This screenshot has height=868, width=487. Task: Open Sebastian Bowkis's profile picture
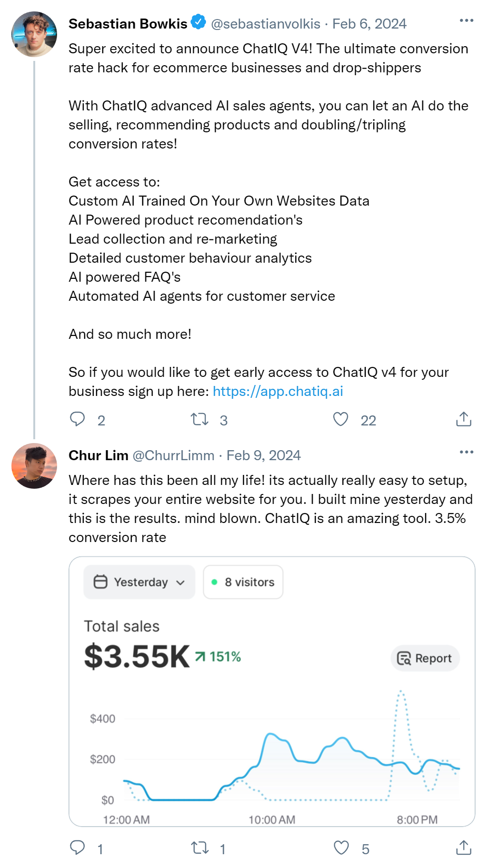(x=34, y=34)
